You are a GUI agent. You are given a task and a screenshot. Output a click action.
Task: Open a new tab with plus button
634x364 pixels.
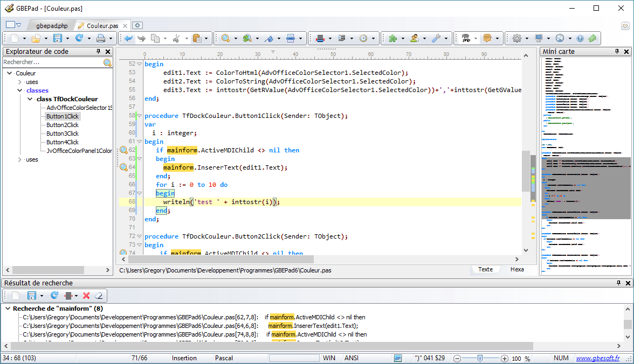(x=137, y=25)
